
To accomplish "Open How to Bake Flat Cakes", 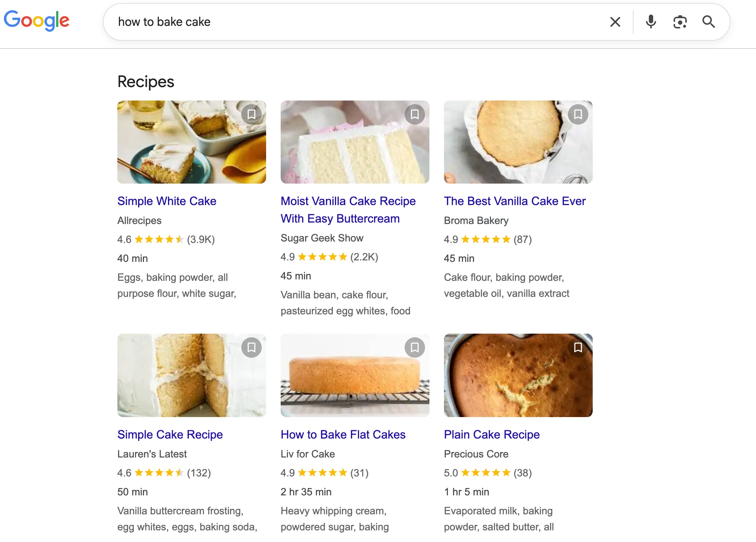I will [x=343, y=434].
